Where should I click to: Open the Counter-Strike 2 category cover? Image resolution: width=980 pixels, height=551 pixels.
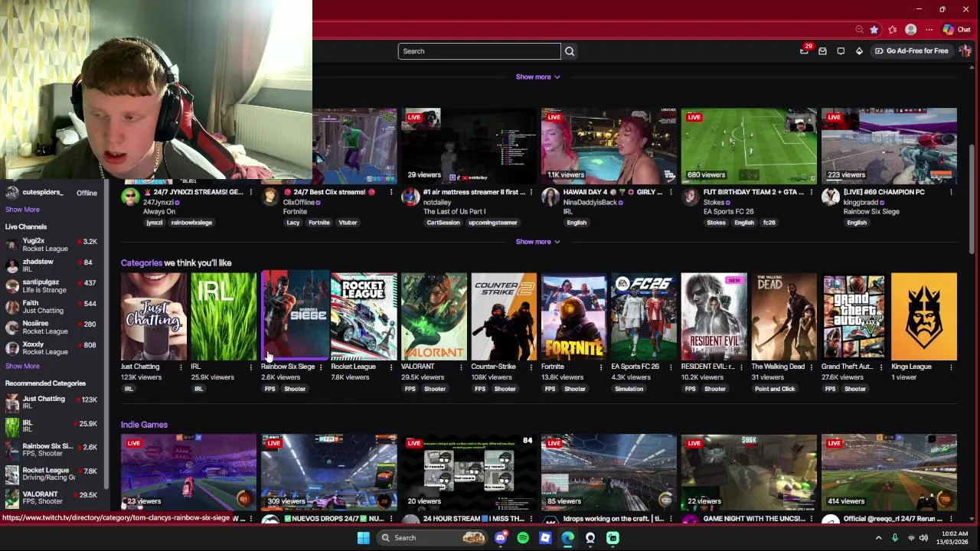coord(504,315)
